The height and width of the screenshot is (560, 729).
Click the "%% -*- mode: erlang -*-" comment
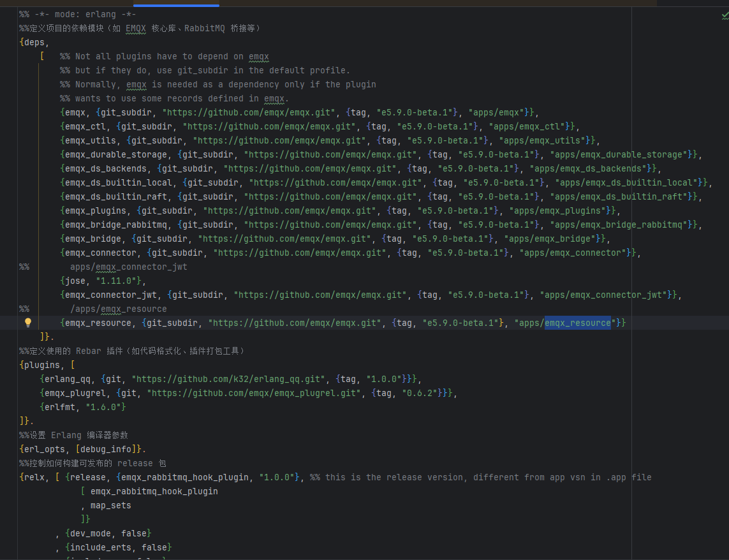78,15
